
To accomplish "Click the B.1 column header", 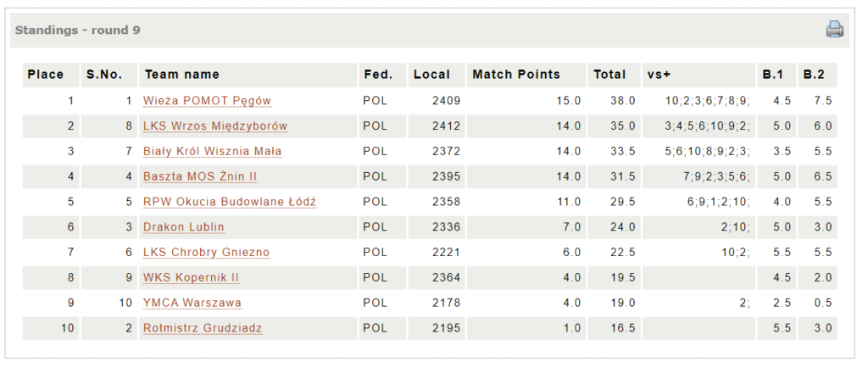I will pos(772,75).
